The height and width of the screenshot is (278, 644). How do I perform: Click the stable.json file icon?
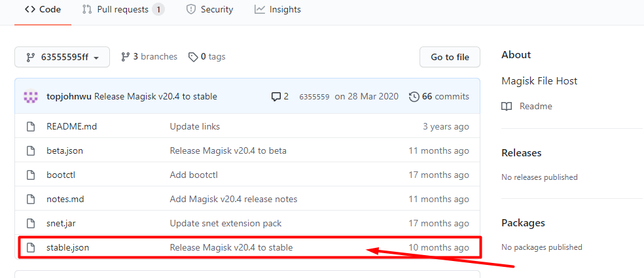[30, 247]
